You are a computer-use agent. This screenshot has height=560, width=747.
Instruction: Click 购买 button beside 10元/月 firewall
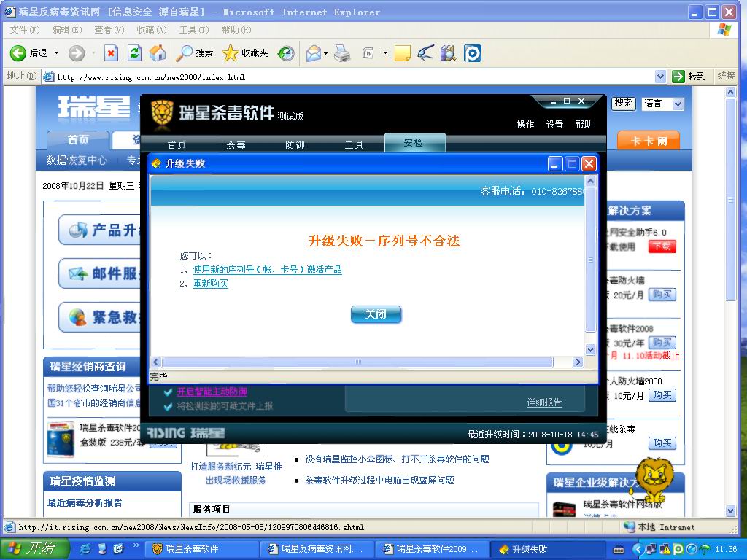click(x=662, y=394)
